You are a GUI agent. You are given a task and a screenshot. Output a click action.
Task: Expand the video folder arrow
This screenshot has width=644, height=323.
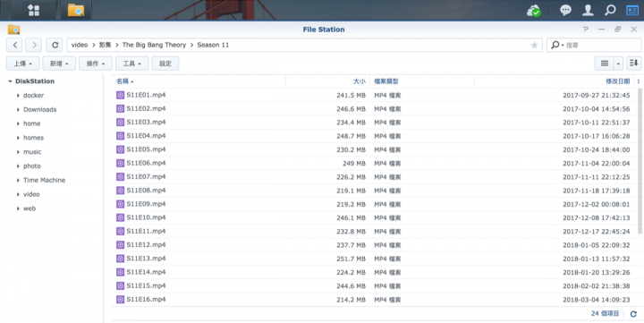point(18,194)
